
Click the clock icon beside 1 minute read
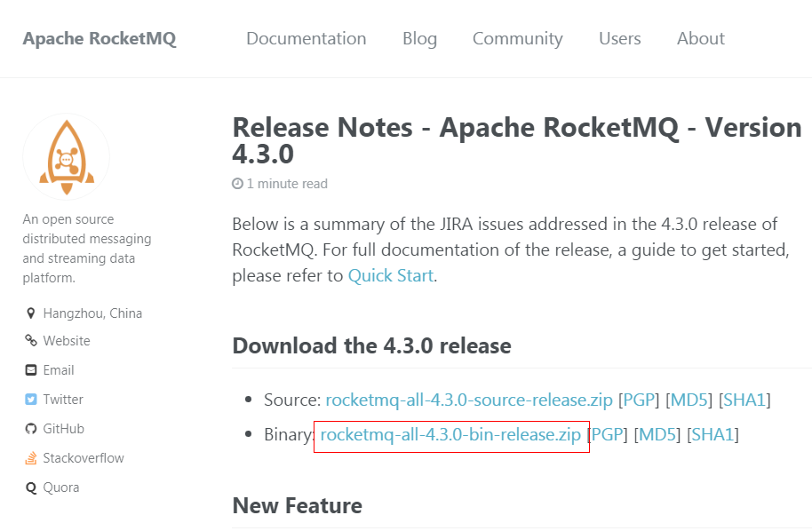tap(237, 183)
